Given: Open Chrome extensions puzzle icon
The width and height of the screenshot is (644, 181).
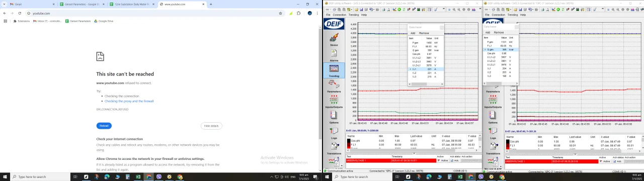Looking at the screenshot, I should click(299, 13).
